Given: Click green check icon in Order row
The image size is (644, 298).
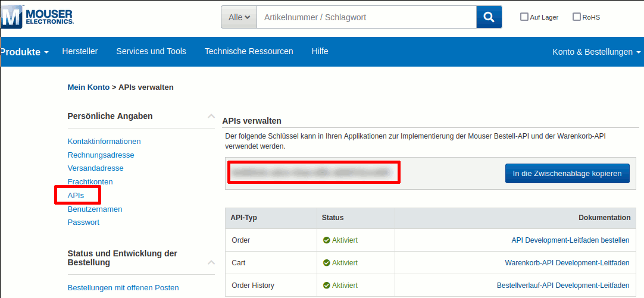Looking at the screenshot, I should 326,240.
